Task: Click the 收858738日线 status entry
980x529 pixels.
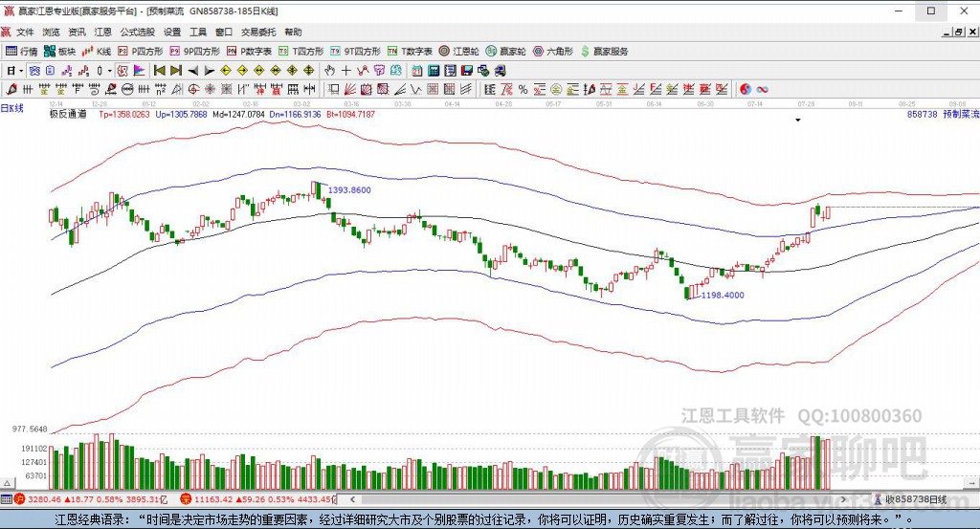Action: [910, 499]
